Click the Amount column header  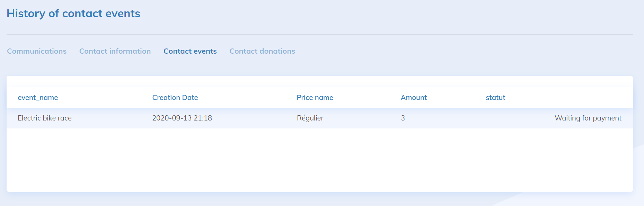click(414, 98)
